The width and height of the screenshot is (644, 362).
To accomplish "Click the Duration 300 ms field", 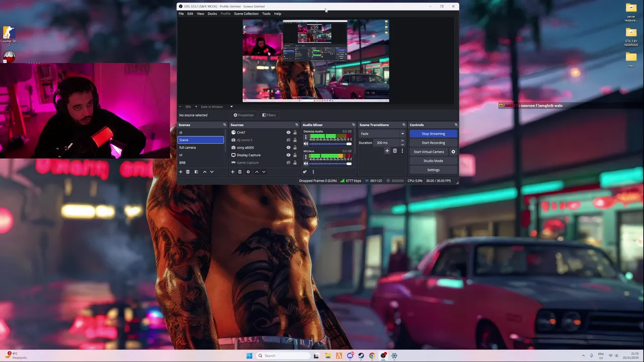I will (387, 143).
